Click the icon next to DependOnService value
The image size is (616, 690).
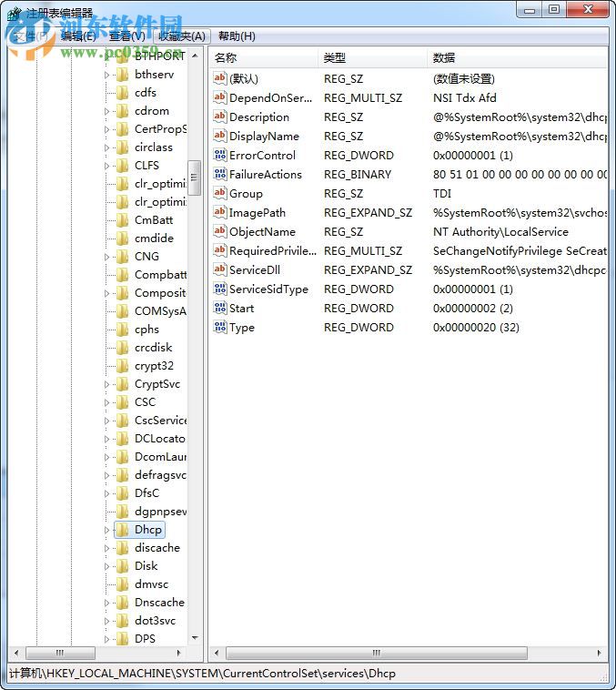coord(219,97)
